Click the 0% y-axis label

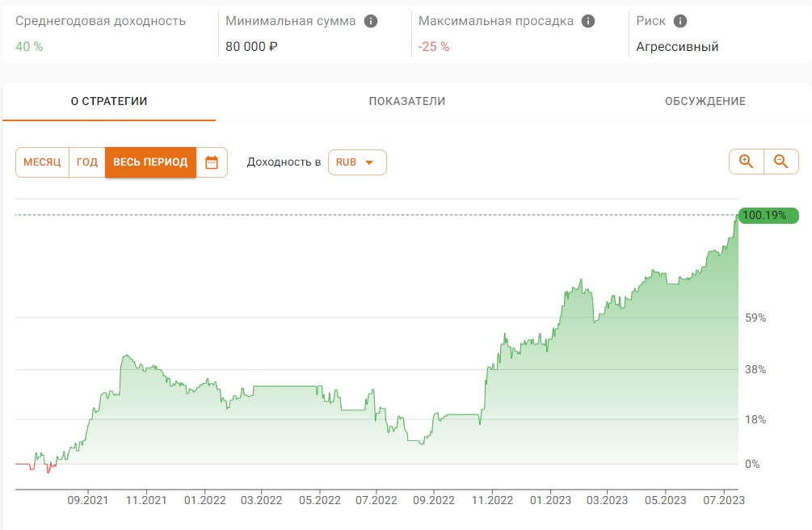[752, 465]
